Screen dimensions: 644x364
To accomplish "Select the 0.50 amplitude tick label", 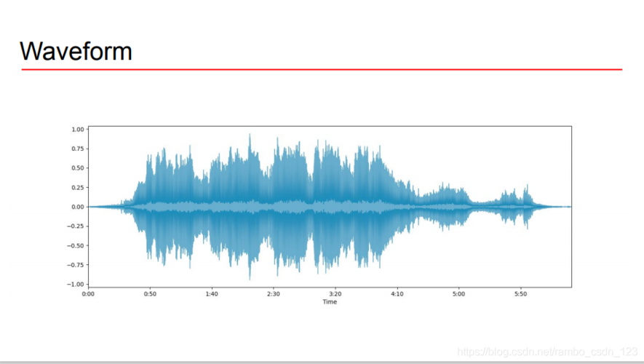I will pos(78,168).
